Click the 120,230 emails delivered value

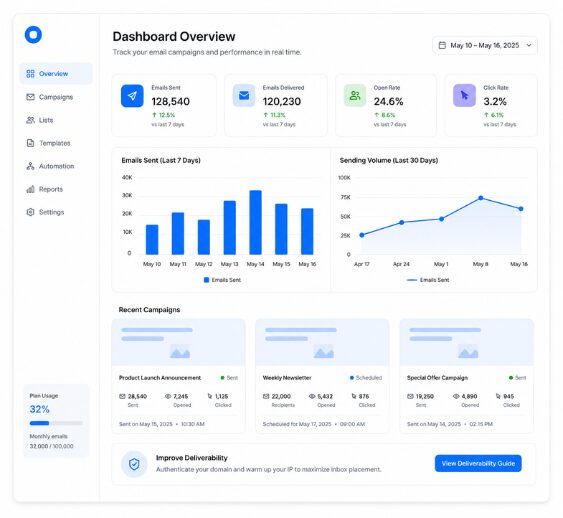tap(282, 102)
